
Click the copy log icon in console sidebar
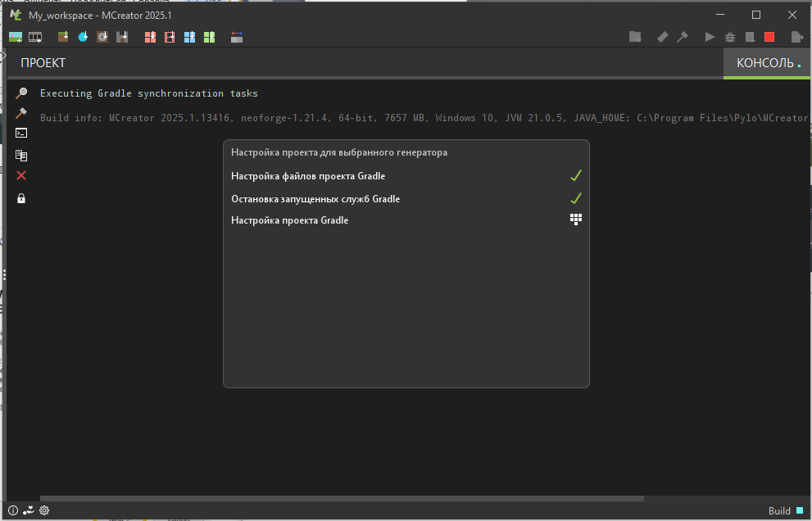[x=21, y=156]
